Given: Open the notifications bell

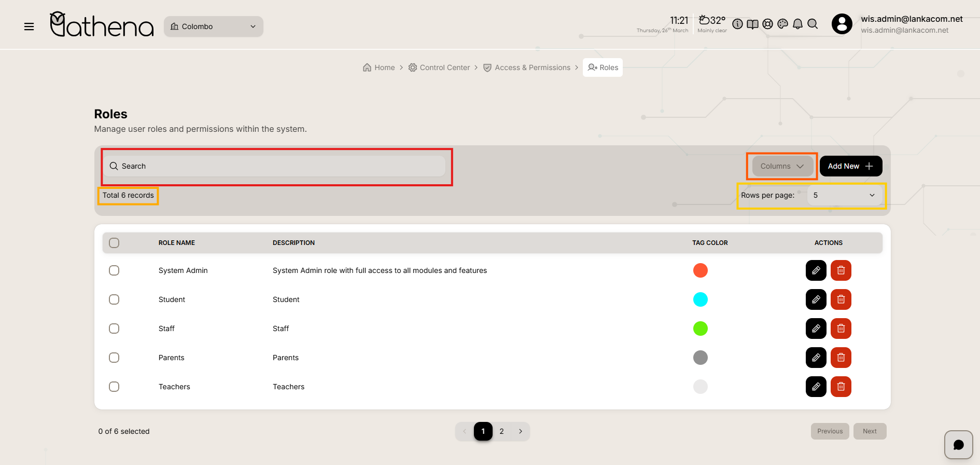Looking at the screenshot, I should coord(798,24).
